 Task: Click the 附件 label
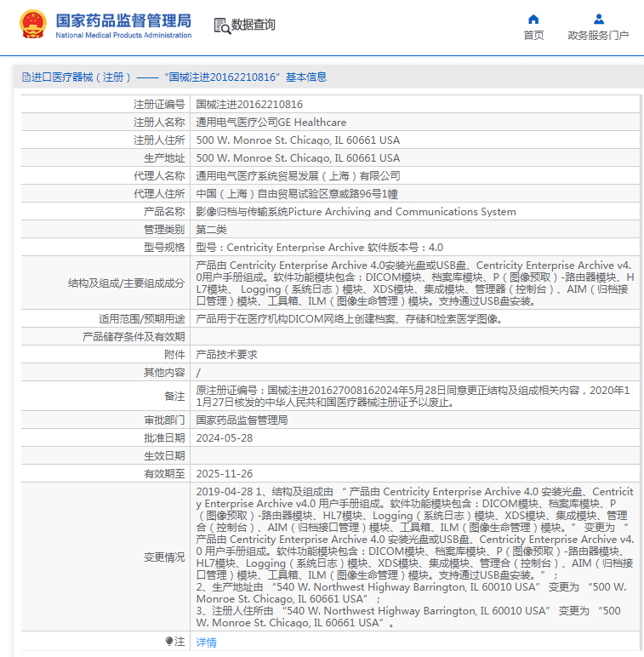tap(174, 355)
